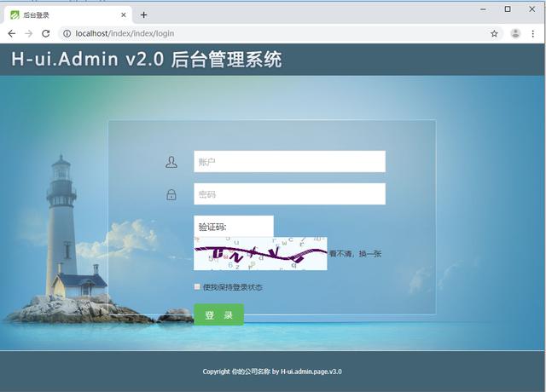
Task: Open the Chrome three-dot menu
Action: 534,33
